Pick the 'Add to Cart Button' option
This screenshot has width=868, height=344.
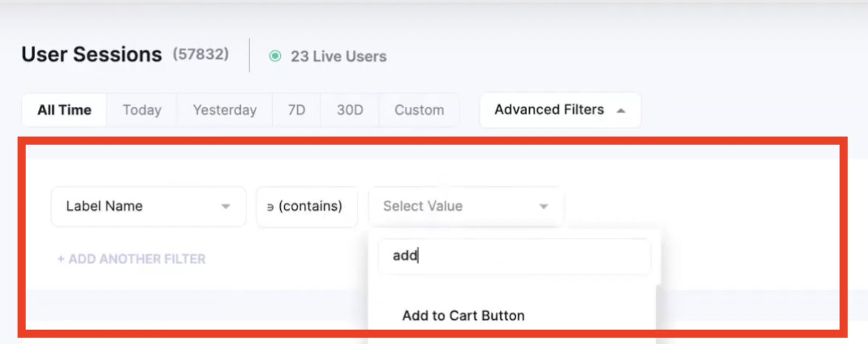pyautogui.click(x=463, y=315)
